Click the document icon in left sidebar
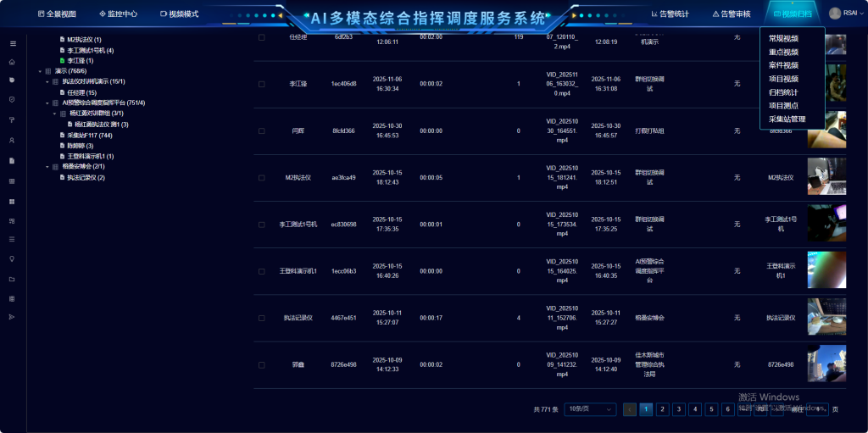This screenshot has width=868, height=433. click(12, 160)
